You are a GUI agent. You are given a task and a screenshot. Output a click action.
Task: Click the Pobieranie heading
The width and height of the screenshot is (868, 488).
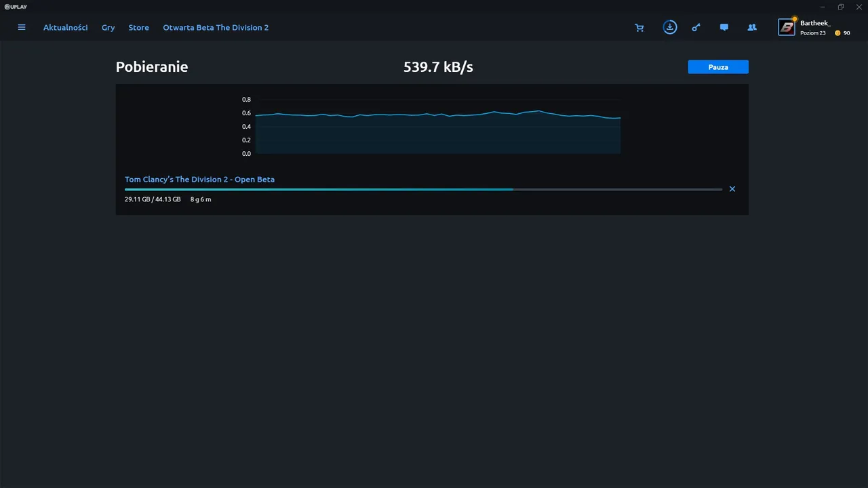(152, 67)
